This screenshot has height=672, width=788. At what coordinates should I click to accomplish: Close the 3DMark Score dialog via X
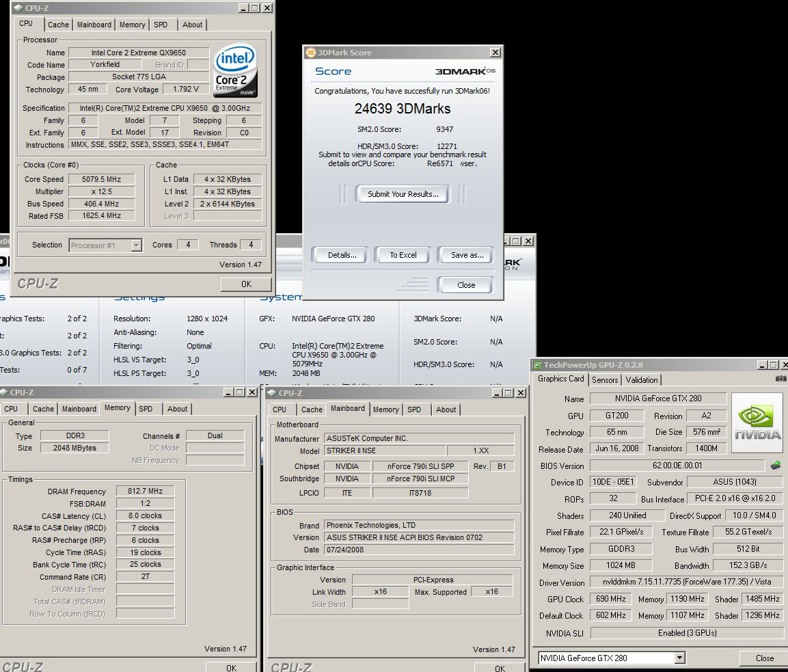(x=495, y=52)
